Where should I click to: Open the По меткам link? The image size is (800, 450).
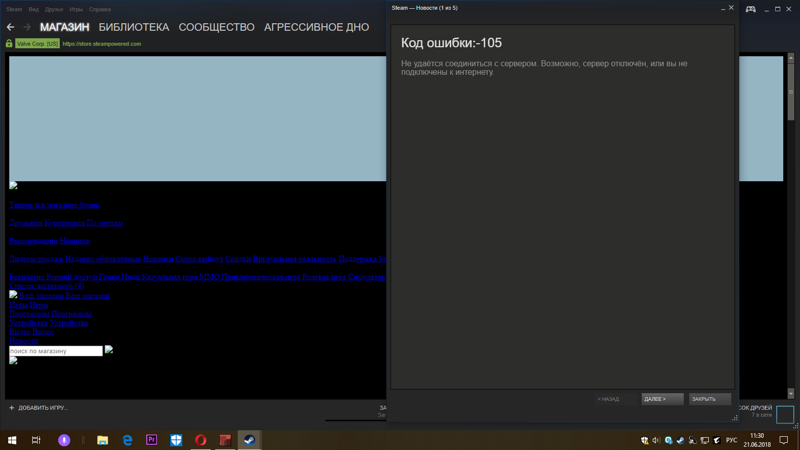click(105, 223)
